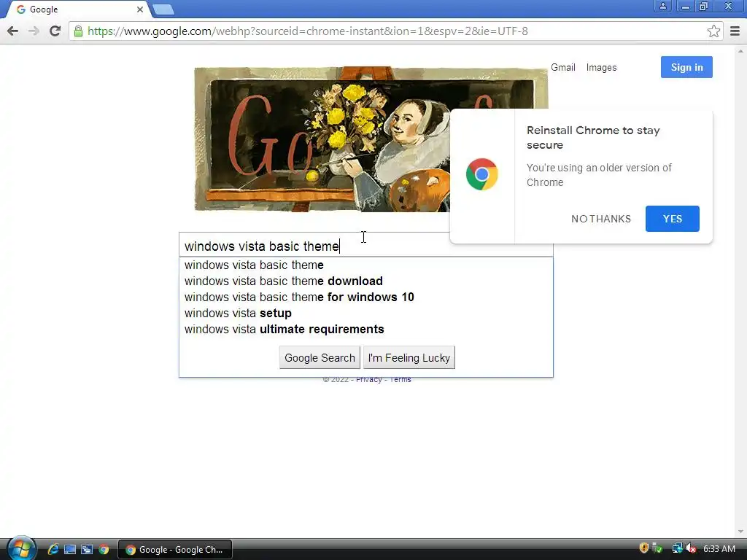Click the browser forward arrow
The image size is (747, 560).
34,31
